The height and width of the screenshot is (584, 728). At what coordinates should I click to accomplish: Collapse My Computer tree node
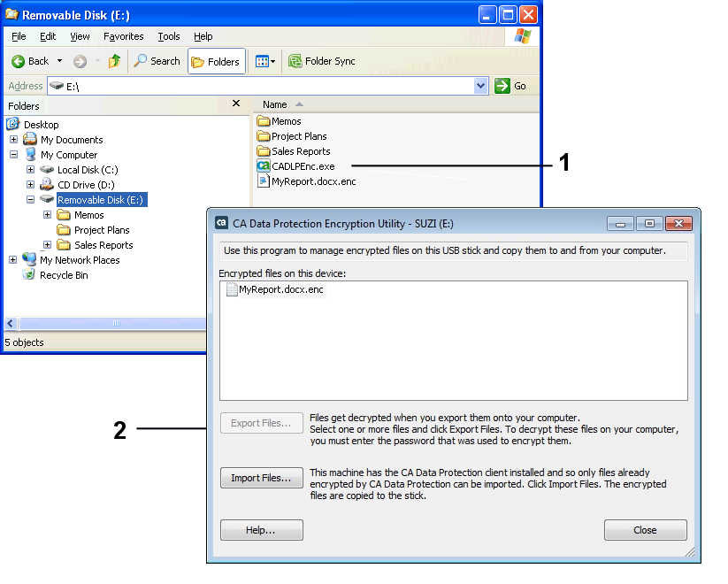click(x=13, y=154)
